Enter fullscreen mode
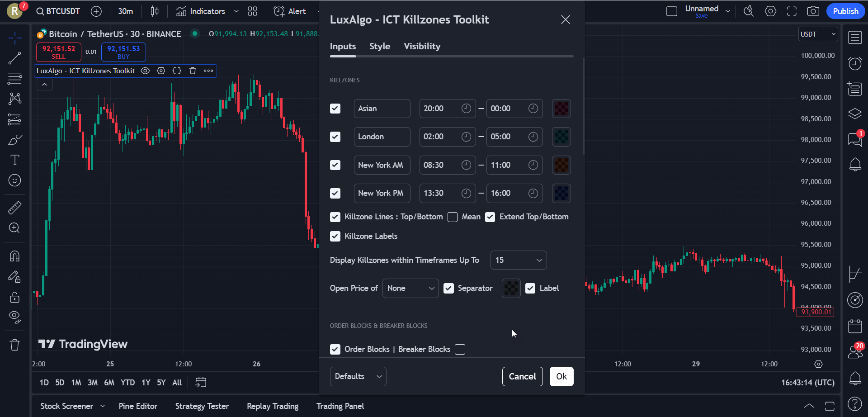 coord(792,11)
